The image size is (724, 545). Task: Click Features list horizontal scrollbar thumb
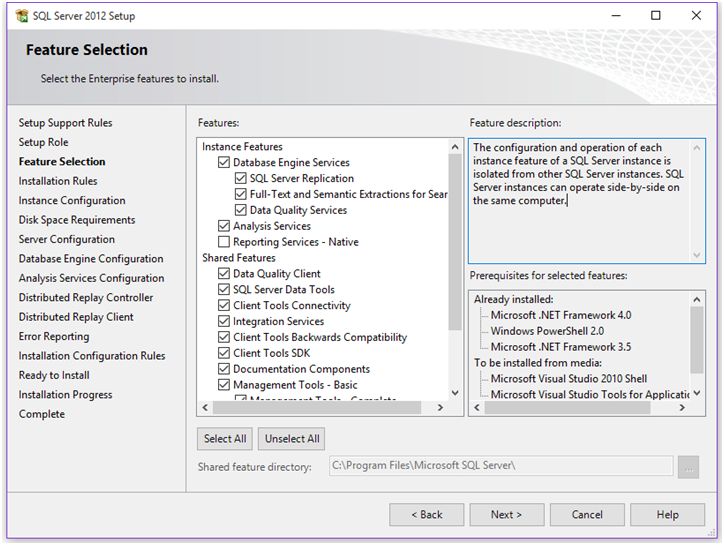[x=317, y=407]
